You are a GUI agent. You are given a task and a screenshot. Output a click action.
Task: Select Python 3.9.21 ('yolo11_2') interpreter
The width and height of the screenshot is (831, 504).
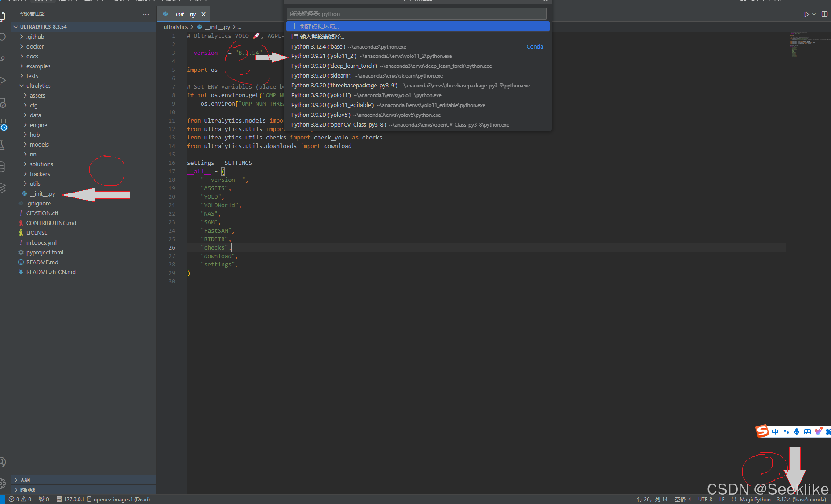point(418,56)
